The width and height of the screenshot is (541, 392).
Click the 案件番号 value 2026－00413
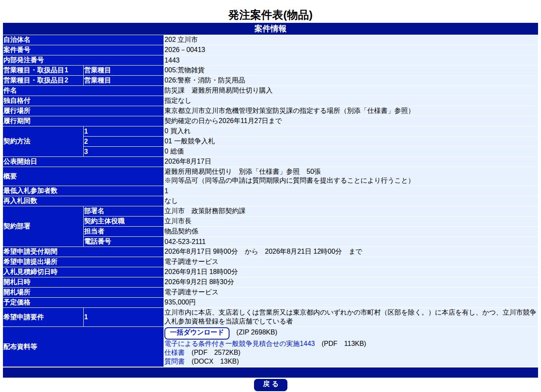[185, 50]
